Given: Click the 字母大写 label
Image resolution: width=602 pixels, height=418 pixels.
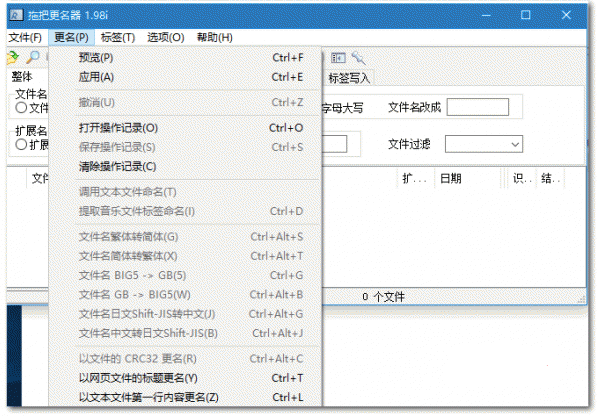Looking at the screenshot, I should coord(342,108).
